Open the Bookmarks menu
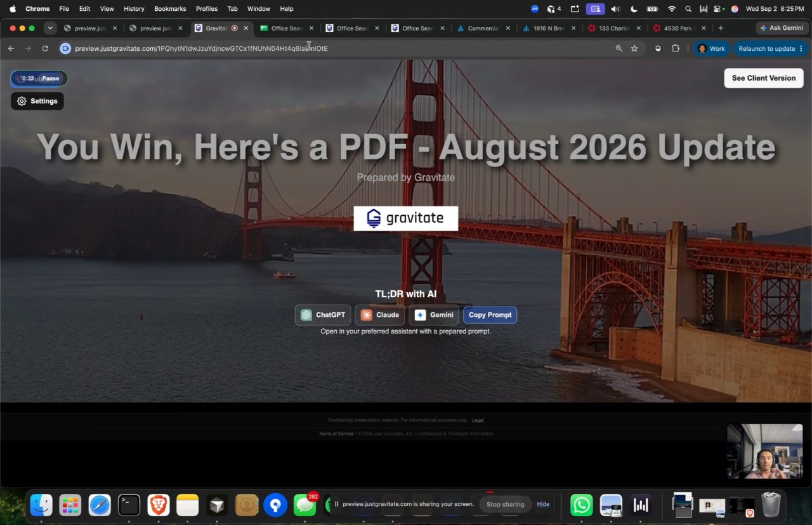Viewport: 812px width, 525px height. tap(170, 9)
